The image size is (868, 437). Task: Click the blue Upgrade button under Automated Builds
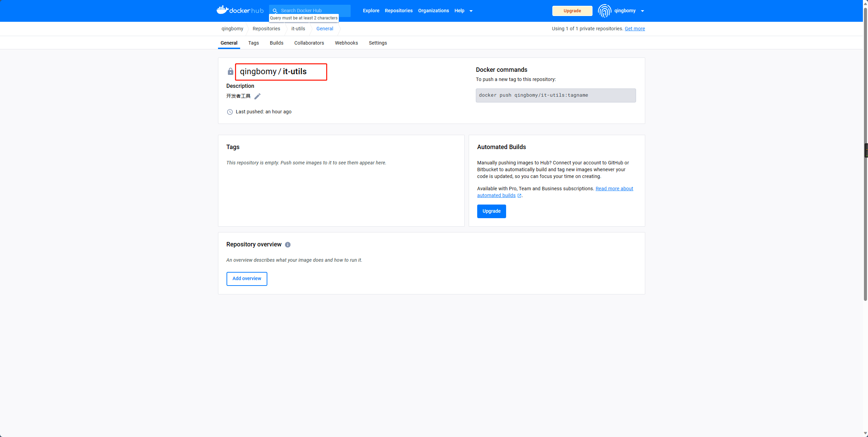coord(491,211)
